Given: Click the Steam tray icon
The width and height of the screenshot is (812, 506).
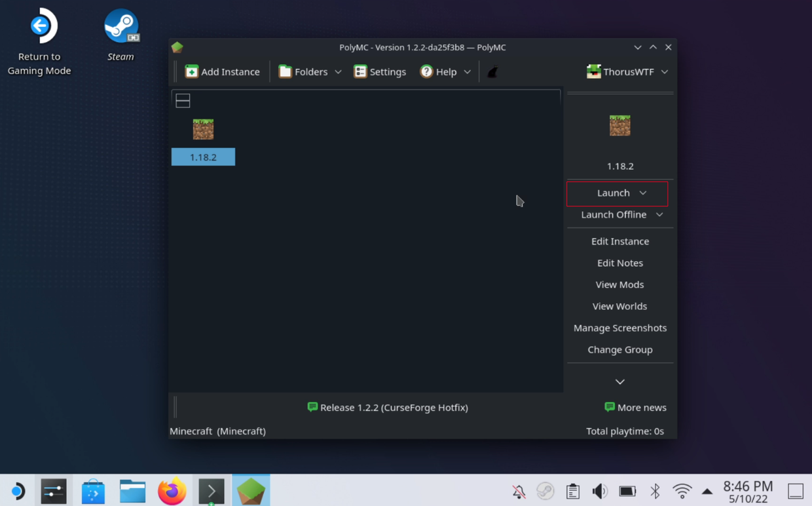Looking at the screenshot, I should pos(545,491).
